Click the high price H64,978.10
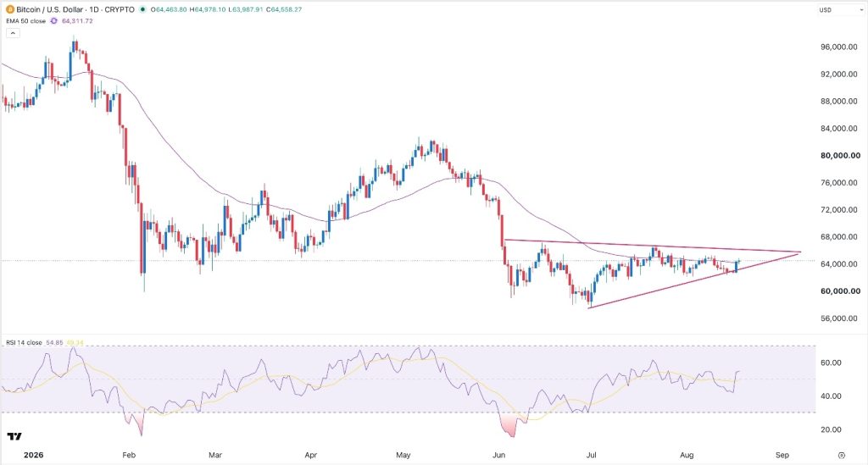 tap(209, 9)
